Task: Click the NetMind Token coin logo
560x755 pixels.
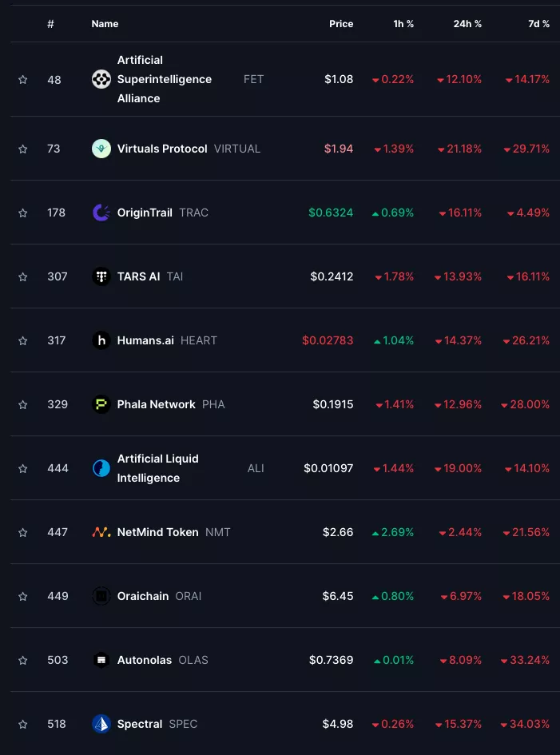Action: pos(101,532)
